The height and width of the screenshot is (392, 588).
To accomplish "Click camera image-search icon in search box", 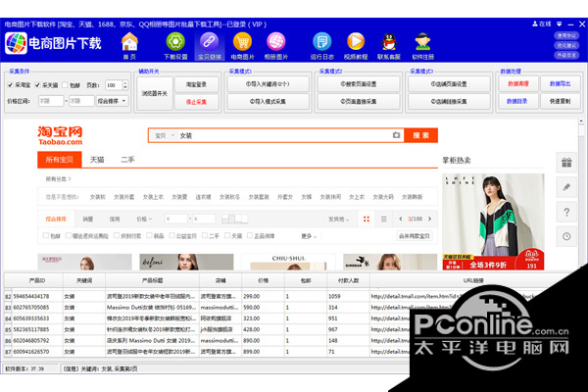I will (396, 135).
